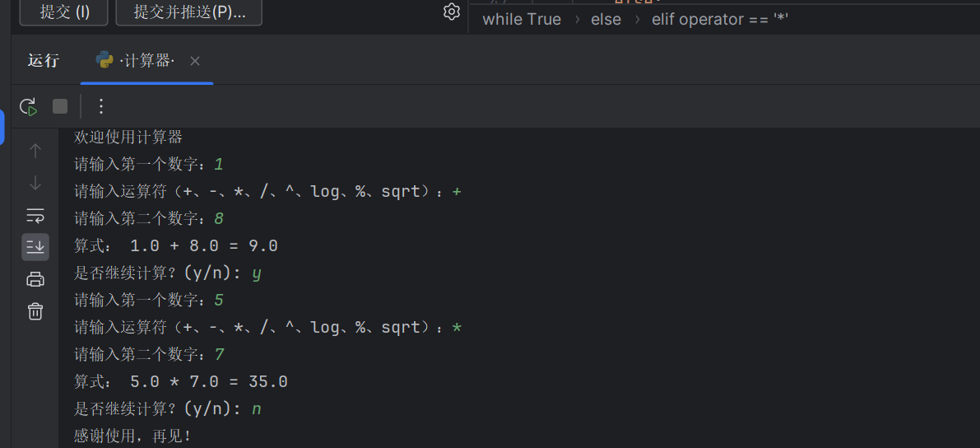
Task: Click the elif operator == '*' breadcrumb
Action: pos(720,19)
